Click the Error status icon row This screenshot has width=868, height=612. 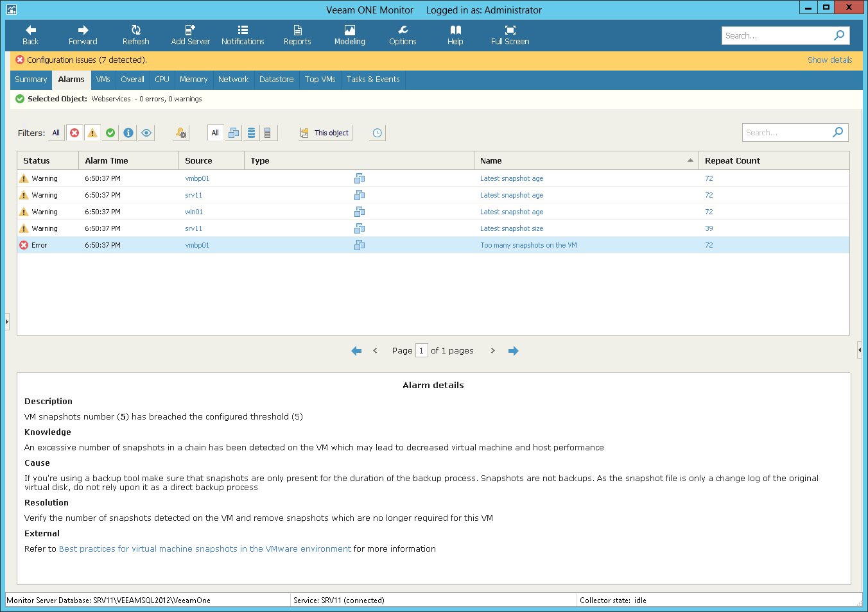[x=24, y=245]
